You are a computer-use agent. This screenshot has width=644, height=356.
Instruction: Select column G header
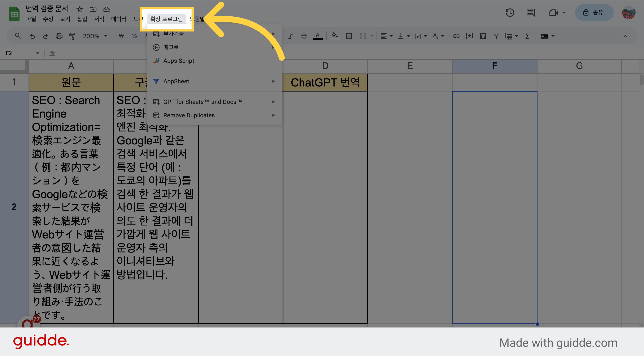pos(579,66)
